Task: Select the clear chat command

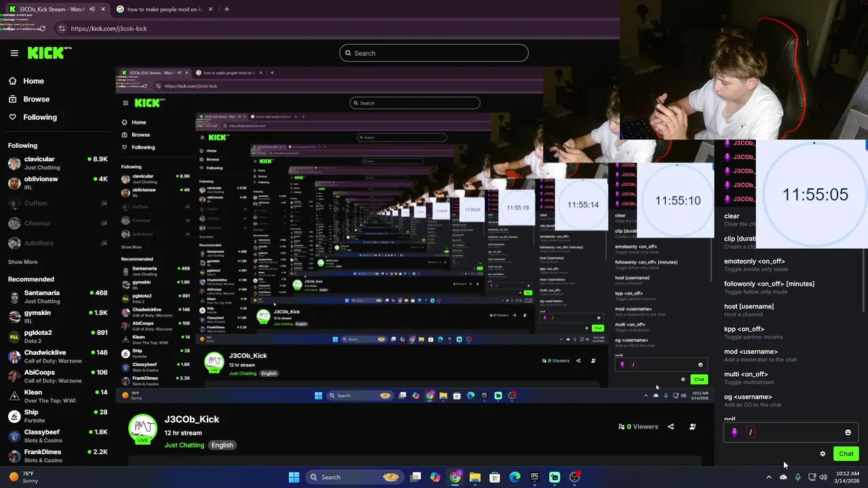Action: coord(739,220)
